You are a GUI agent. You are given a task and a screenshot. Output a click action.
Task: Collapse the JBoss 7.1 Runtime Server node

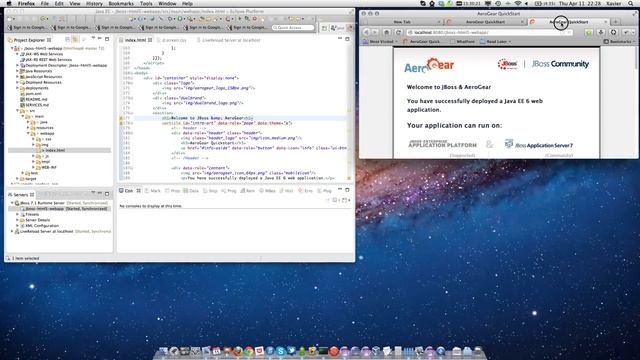12,203
